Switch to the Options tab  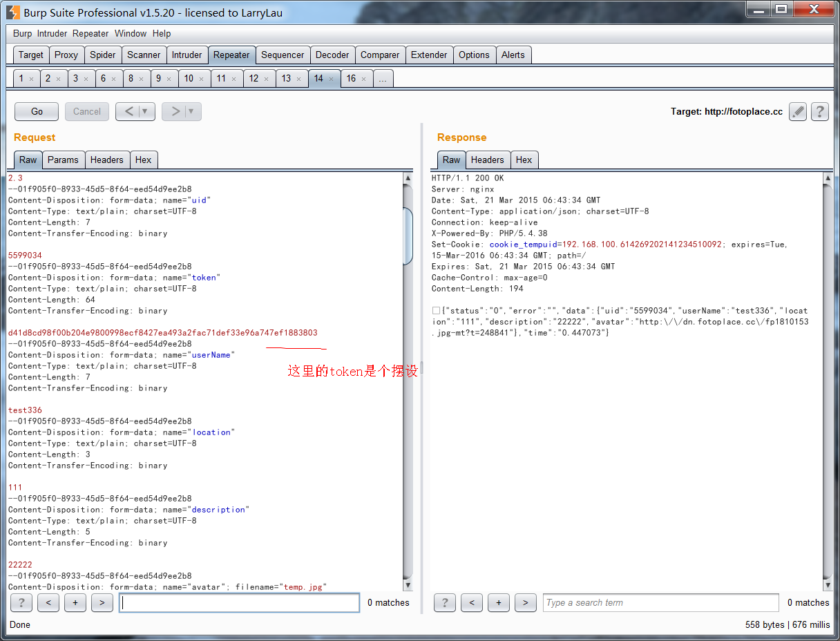click(x=474, y=55)
